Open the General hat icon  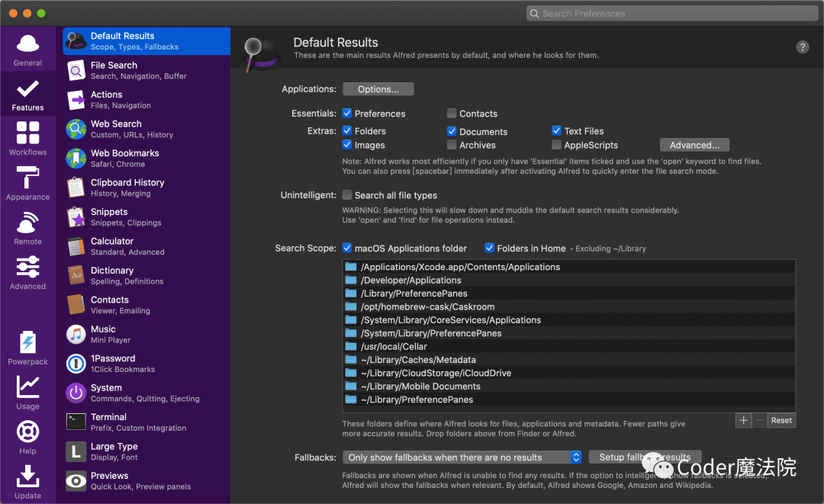28,43
